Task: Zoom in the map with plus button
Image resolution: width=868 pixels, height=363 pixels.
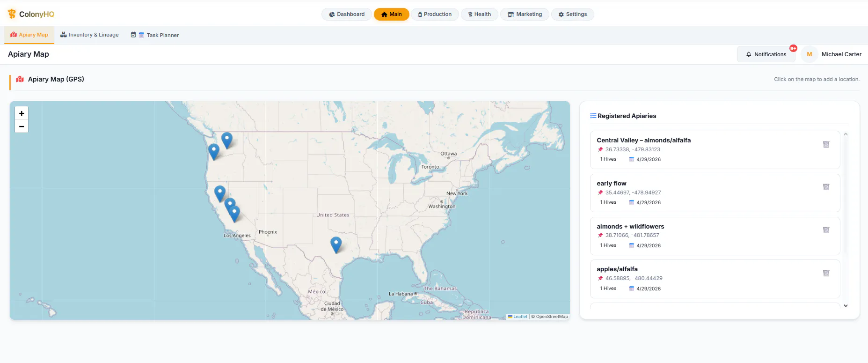Action: click(22, 113)
